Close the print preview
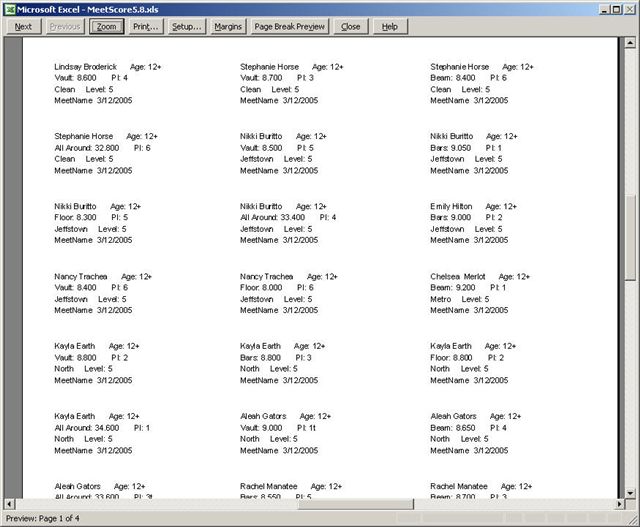640x527 pixels. click(351, 27)
